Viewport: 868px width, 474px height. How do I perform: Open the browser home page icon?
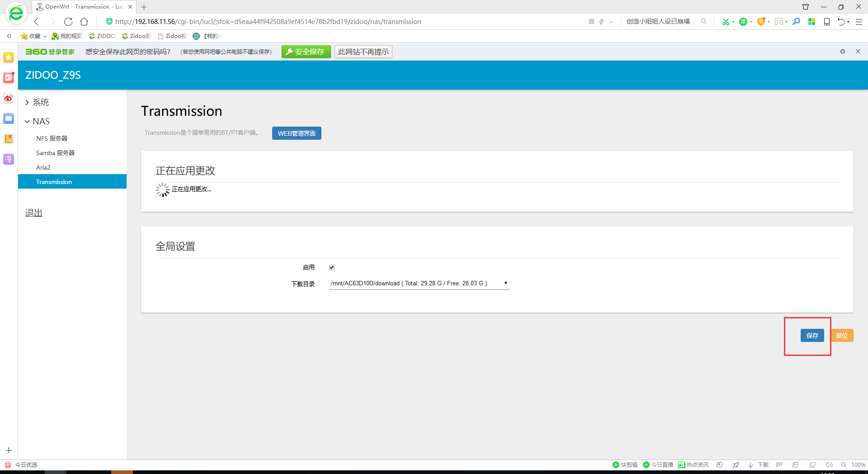84,22
